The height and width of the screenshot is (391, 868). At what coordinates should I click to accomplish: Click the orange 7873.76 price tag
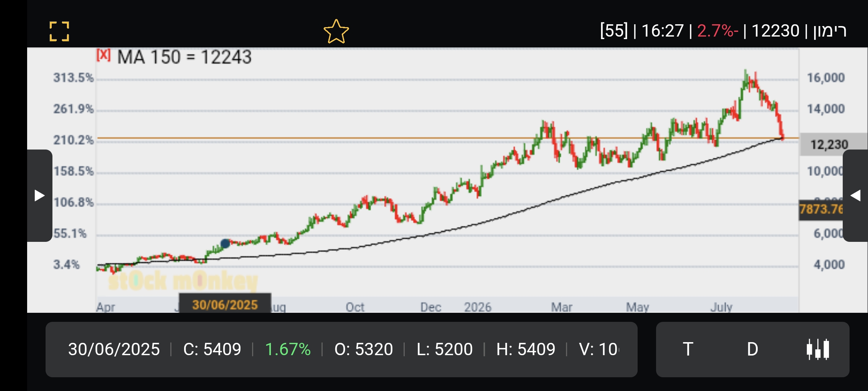coord(821,209)
